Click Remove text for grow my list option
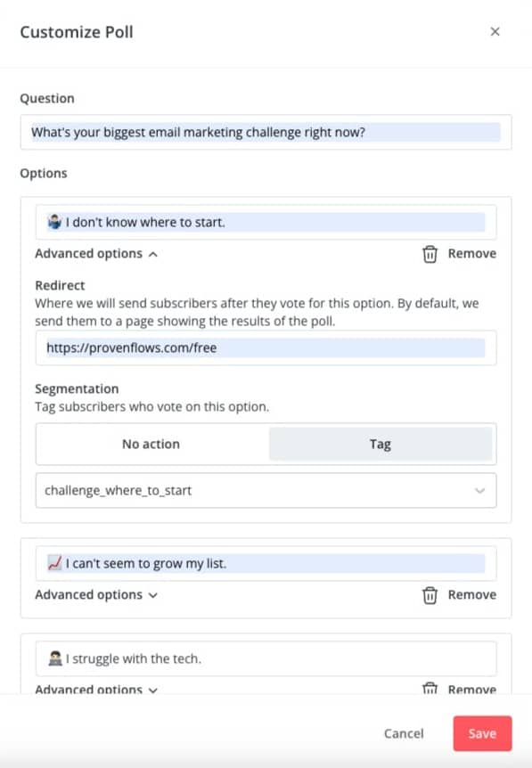 pyautogui.click(x=472, y=594)
